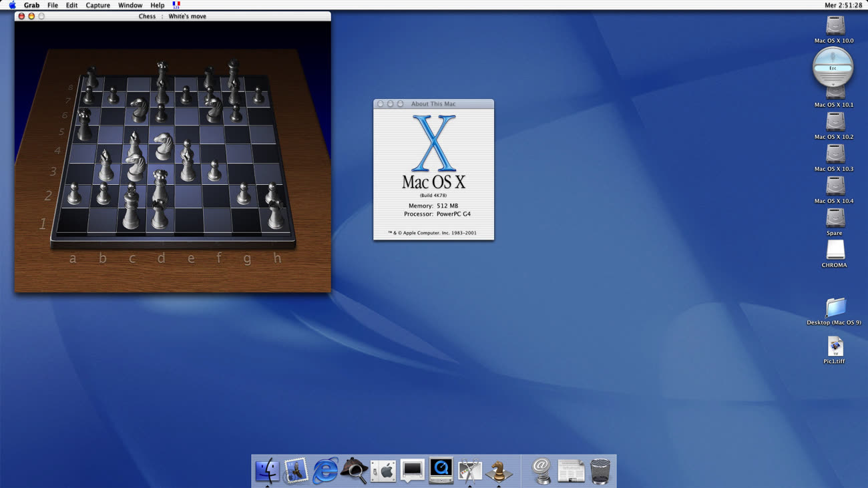Open the Capture menu
The image size is (868, 488).
pos(97,5)
